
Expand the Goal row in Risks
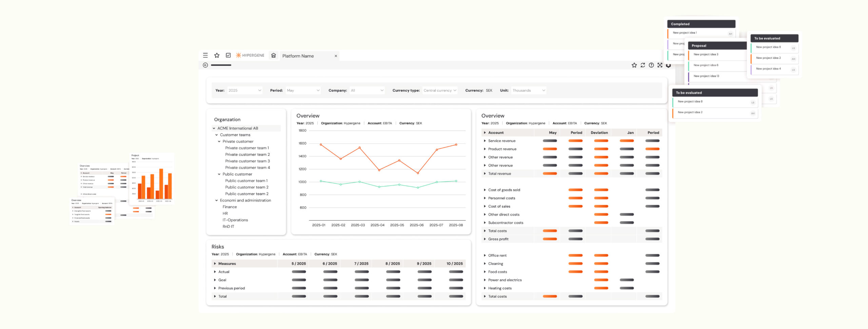(x=215, y=280)
